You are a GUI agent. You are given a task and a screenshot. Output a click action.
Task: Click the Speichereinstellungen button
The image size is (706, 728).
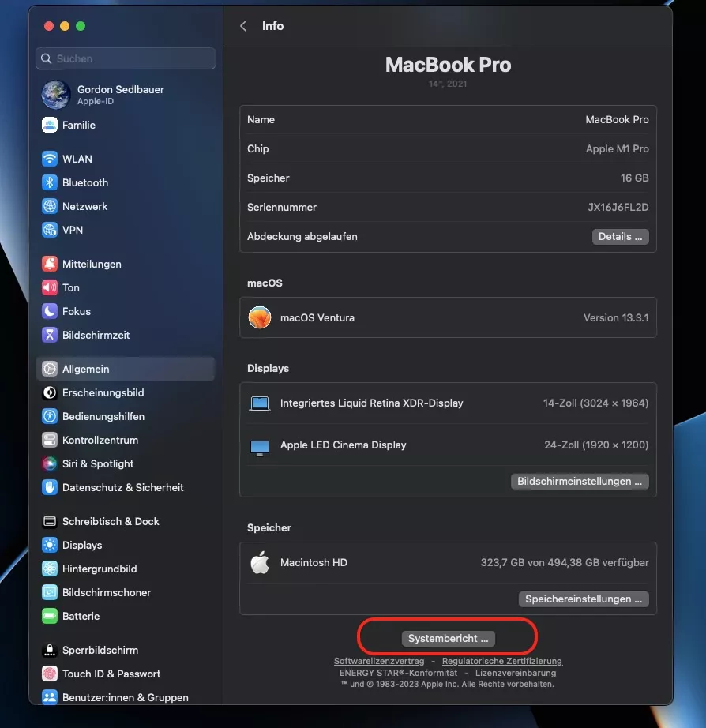click(583, 599)
